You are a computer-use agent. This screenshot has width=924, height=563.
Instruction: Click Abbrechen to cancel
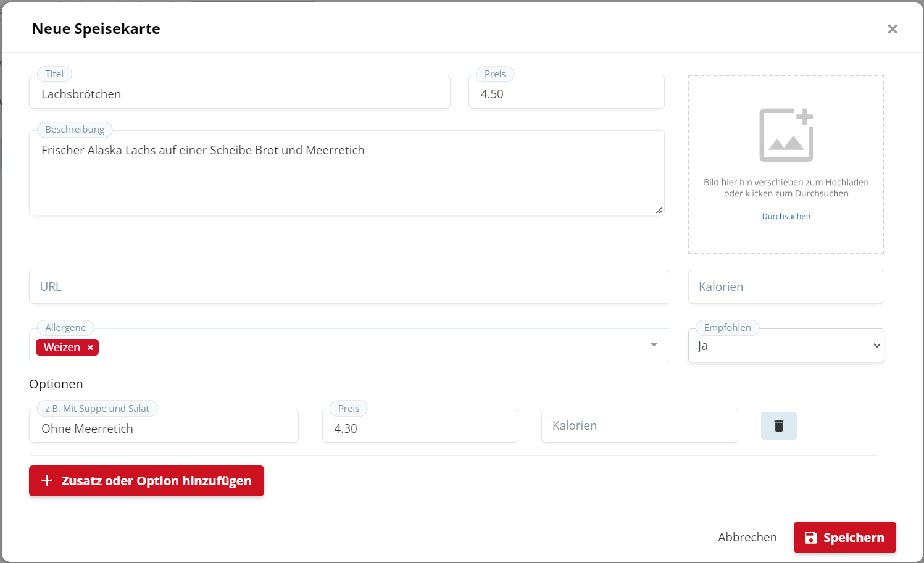tap(747, 538)
